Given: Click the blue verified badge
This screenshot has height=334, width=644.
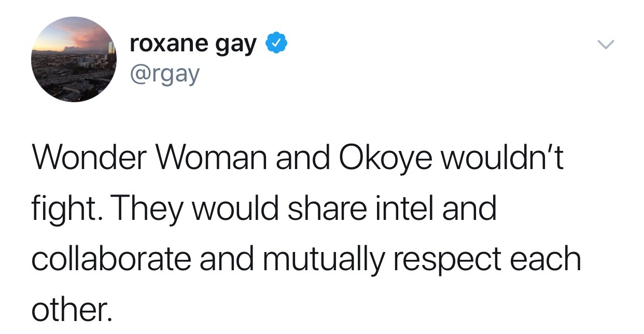Looking at the screenshot, I should click(277, 45).
